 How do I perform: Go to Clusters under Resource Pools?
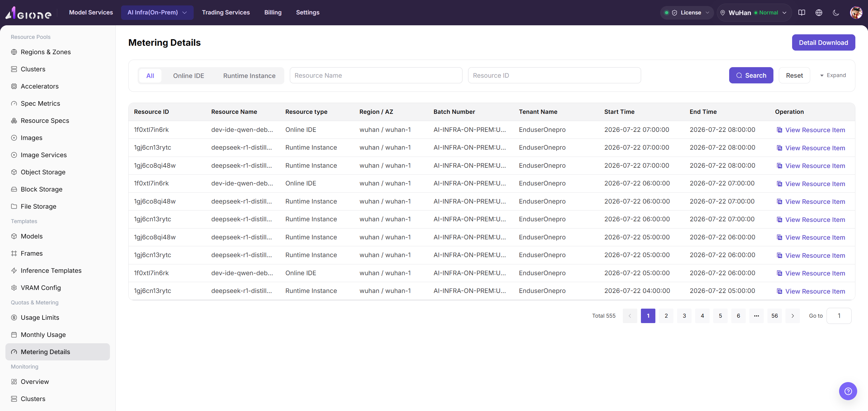click(x=58, y=69)
